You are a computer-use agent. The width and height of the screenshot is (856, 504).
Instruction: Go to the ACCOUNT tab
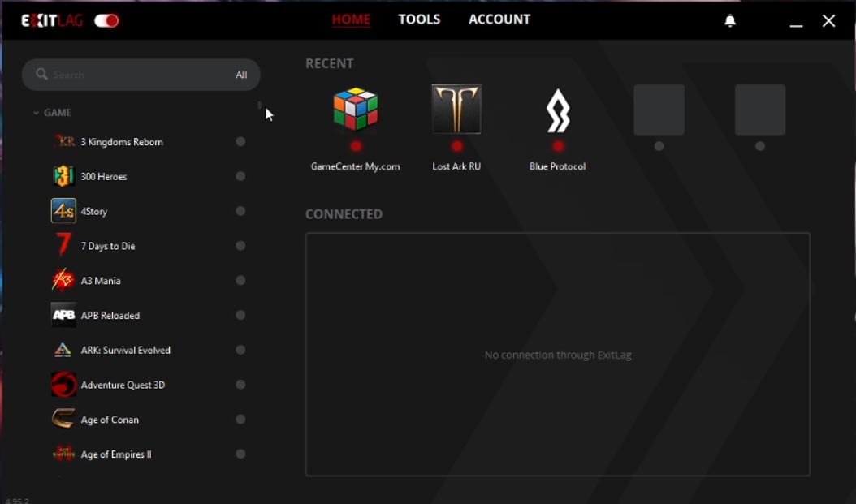coord(499,19)
